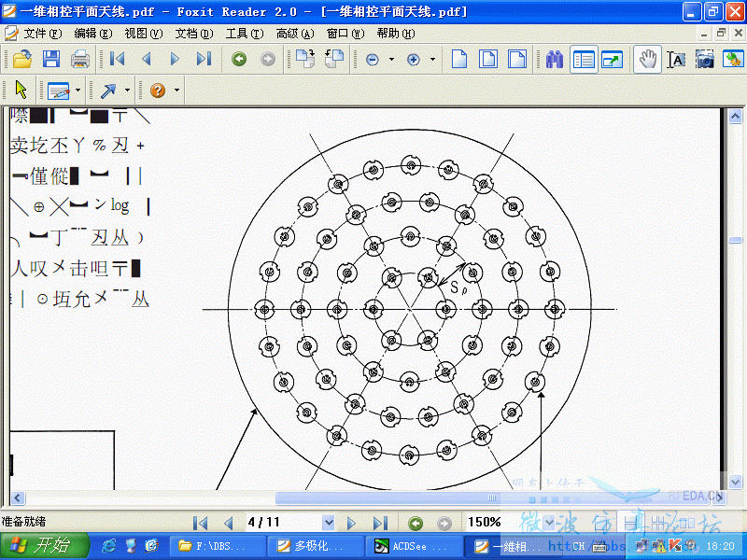747x560 pixels.
Task: Open 窗口(W) menu
Action: point(345,34)
